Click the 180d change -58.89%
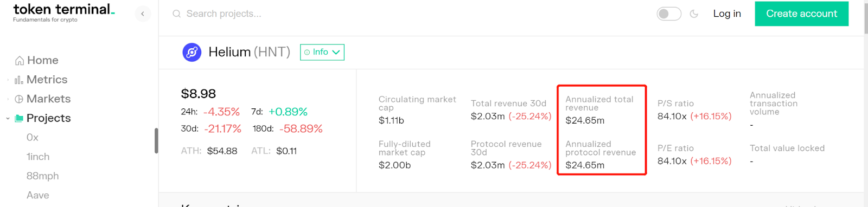The image size is (868, 207). coord(301,129)
